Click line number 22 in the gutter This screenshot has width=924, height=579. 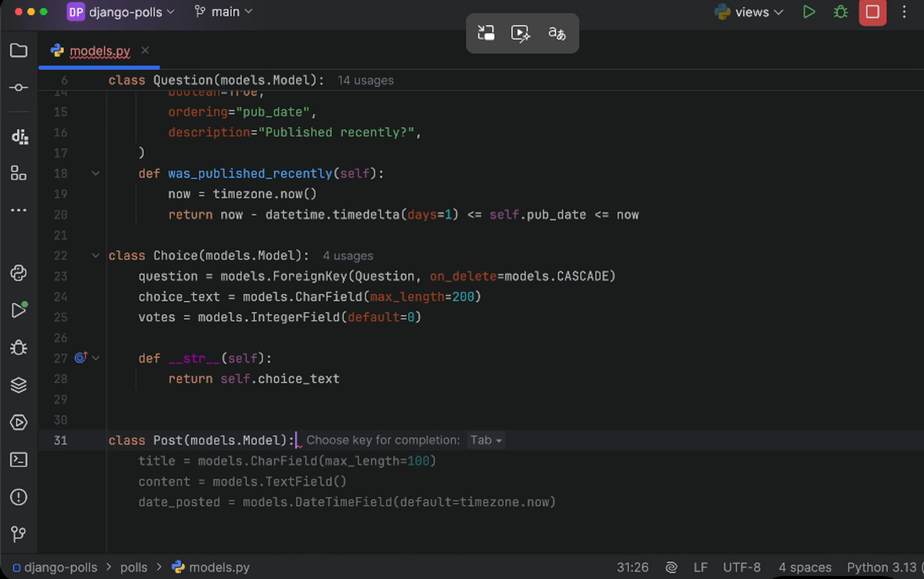point(61,256)
